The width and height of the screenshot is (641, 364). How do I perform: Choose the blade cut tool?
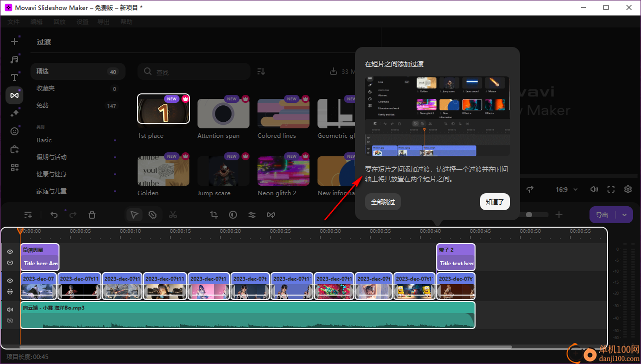coord(153,215)
